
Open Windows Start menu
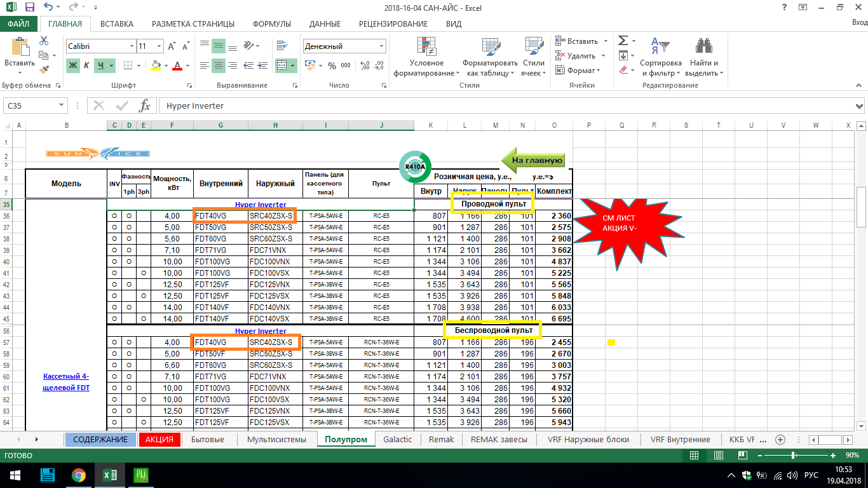(x=15, y=475)
